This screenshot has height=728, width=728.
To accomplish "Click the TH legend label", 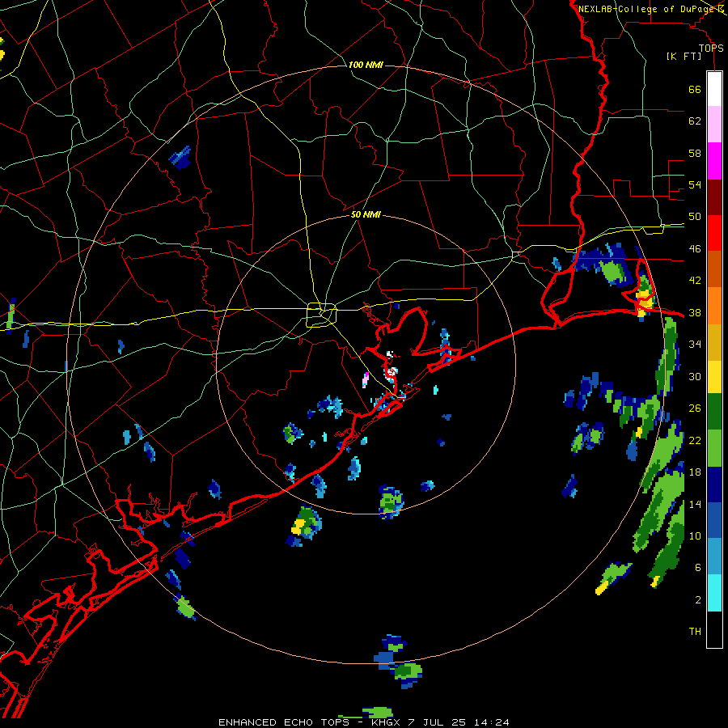I will [x=695, y=632].
